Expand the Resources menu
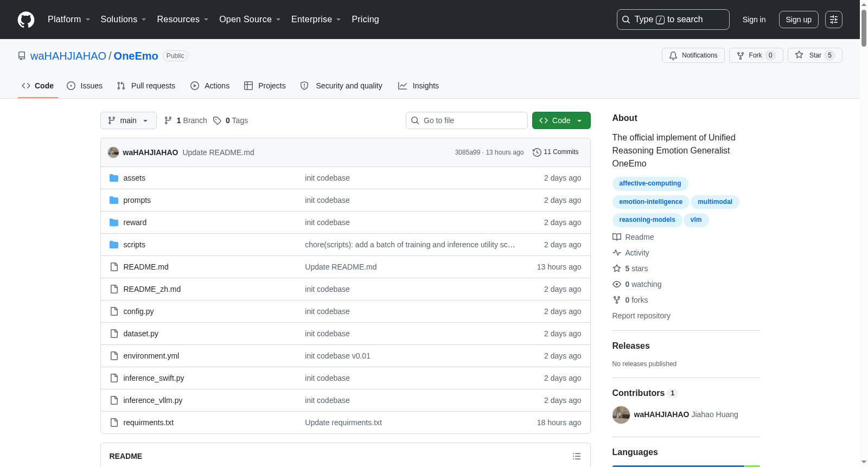Viewport: 868px width, 467px height. tap(183, 20)
